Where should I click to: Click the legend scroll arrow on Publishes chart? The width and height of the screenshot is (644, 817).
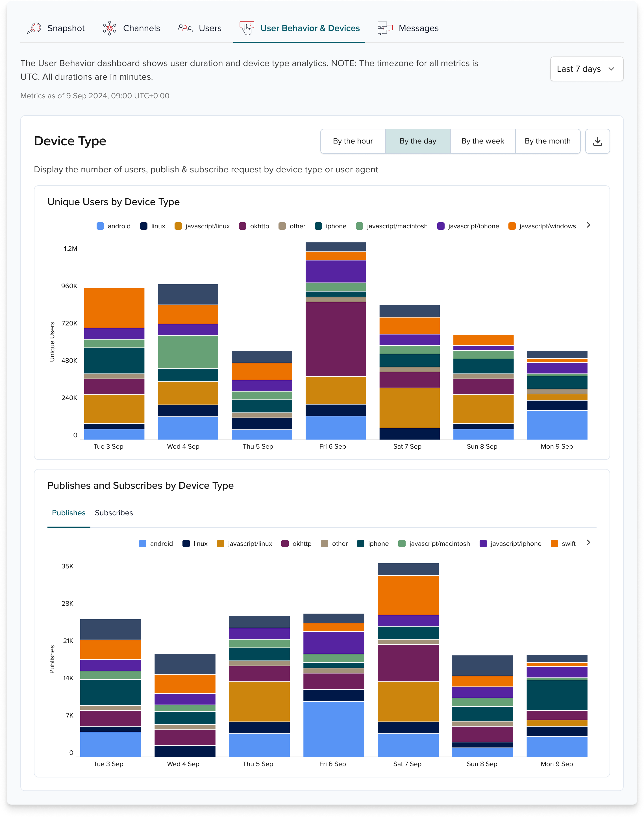[588, 543]
